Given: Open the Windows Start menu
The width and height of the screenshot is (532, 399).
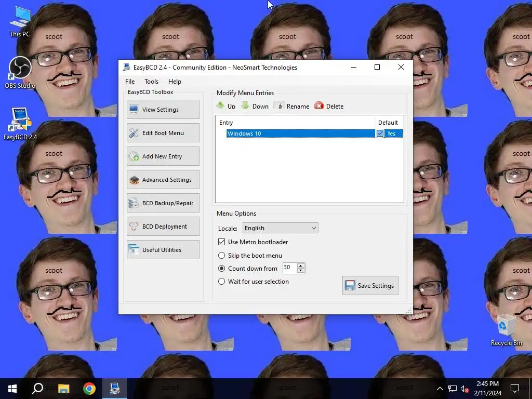Looking at the screenshot, I should [x=12, y=389].
